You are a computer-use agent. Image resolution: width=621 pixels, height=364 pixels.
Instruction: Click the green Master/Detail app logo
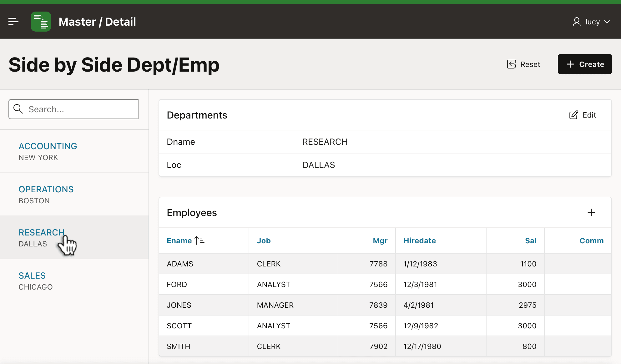pos(41,22)
